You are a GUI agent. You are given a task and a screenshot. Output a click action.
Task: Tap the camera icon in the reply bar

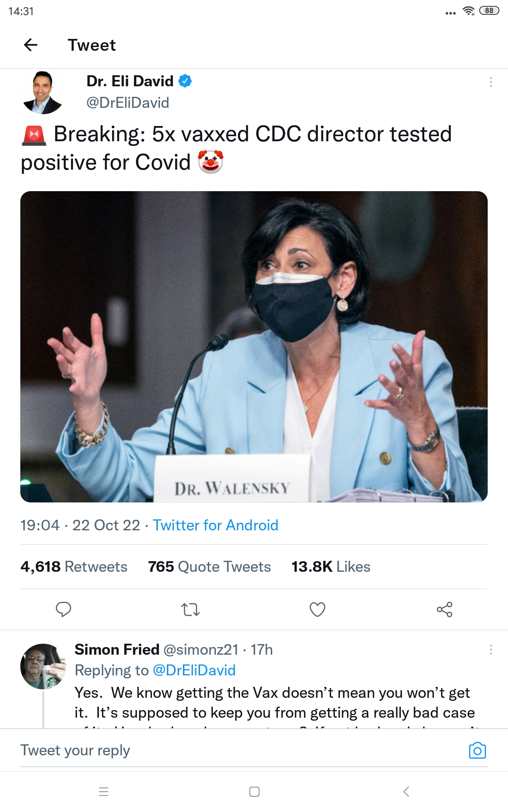point(477,751)
